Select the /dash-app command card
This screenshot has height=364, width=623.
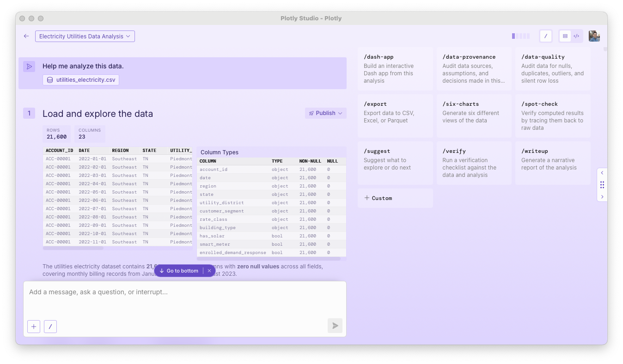click(396, 69)
